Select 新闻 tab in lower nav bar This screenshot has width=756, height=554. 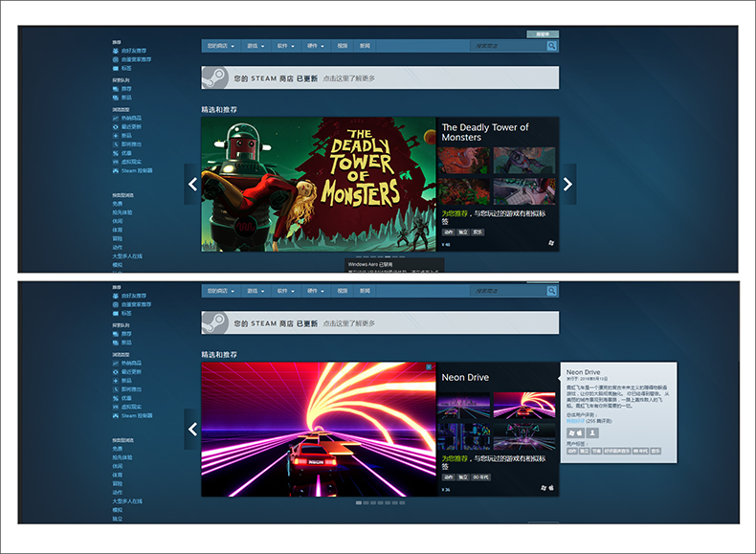[x=365, y=291]
